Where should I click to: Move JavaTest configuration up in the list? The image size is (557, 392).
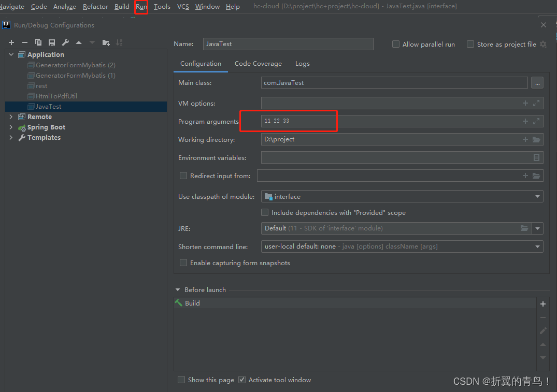point(78,42)
